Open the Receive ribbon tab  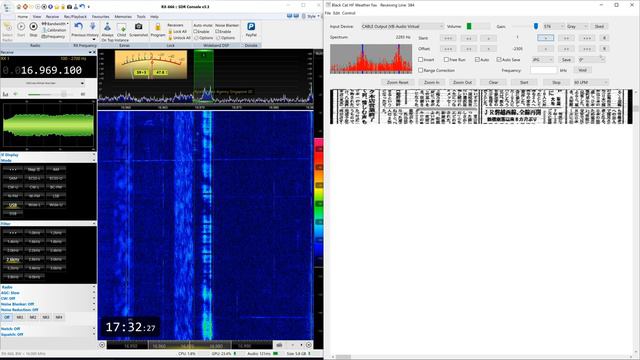52,17
